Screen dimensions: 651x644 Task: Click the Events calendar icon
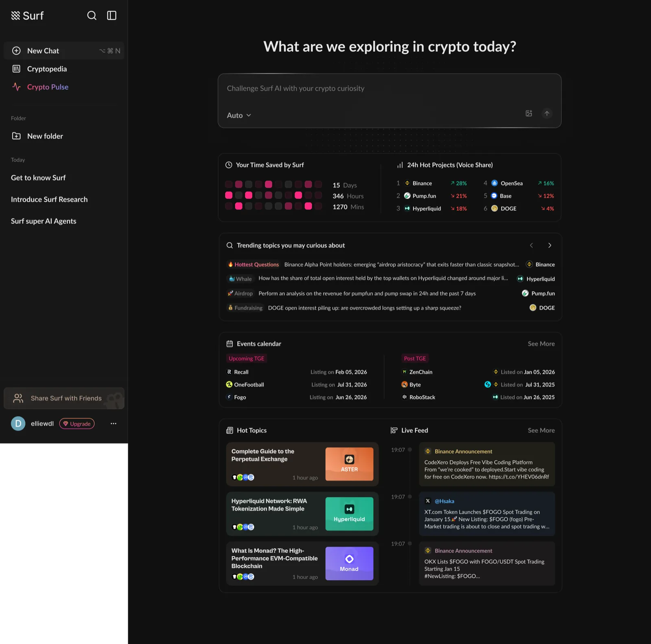pyautogui.click(x=230, y=344)
